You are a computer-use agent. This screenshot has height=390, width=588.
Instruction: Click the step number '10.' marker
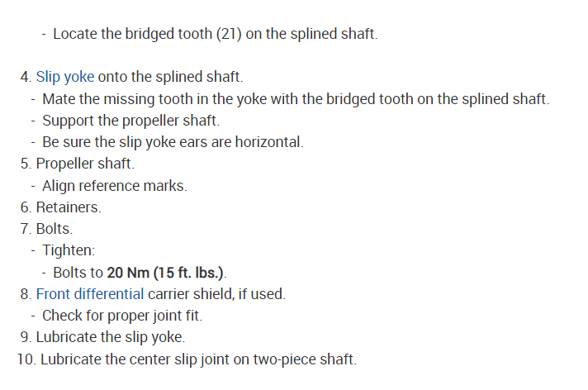tap(26, 359)
